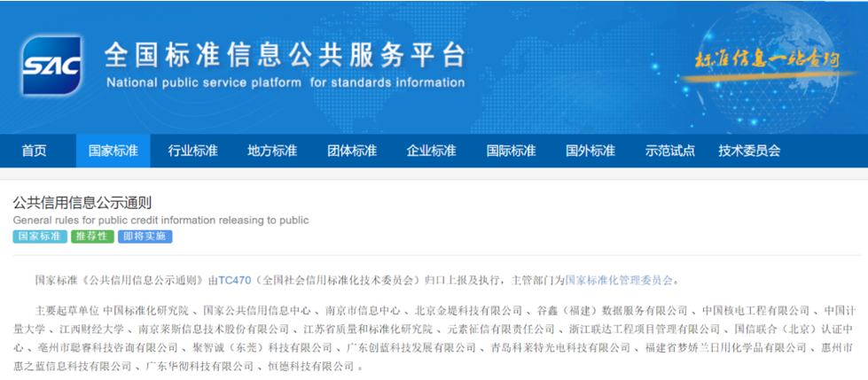Select the heading 公共信用信息公示通则
Screen dimensions: 868x380
[x=82, y=203]
